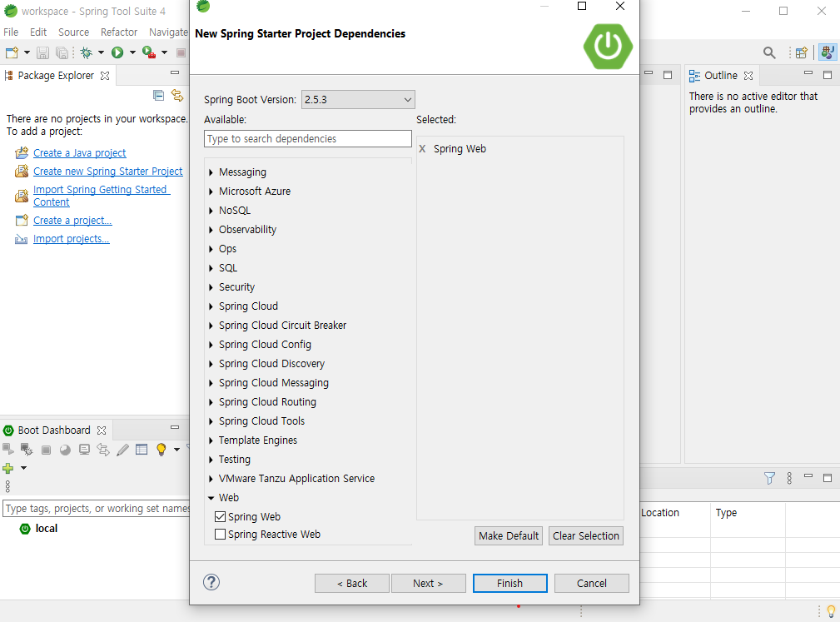Image resolution: width=840 pixels, height=622 pixels.
Task: Click the Boot Dashboard properties table icon
Action: click(142, 450)
